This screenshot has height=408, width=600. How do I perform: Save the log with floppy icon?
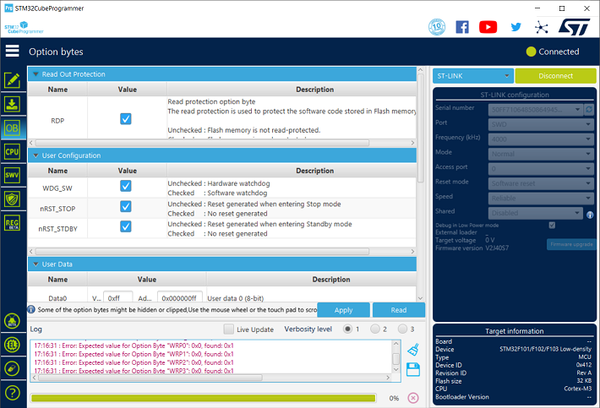[x=413, y=370]
